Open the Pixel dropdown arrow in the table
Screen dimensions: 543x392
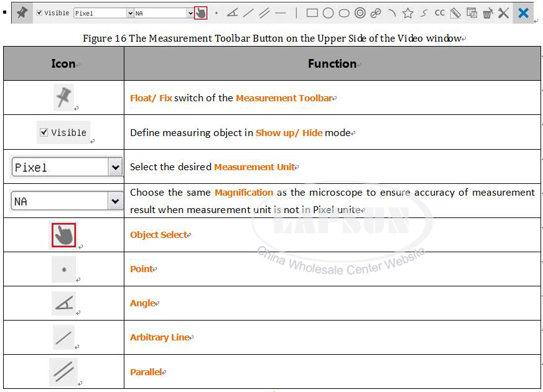click(x=115, y=167)
